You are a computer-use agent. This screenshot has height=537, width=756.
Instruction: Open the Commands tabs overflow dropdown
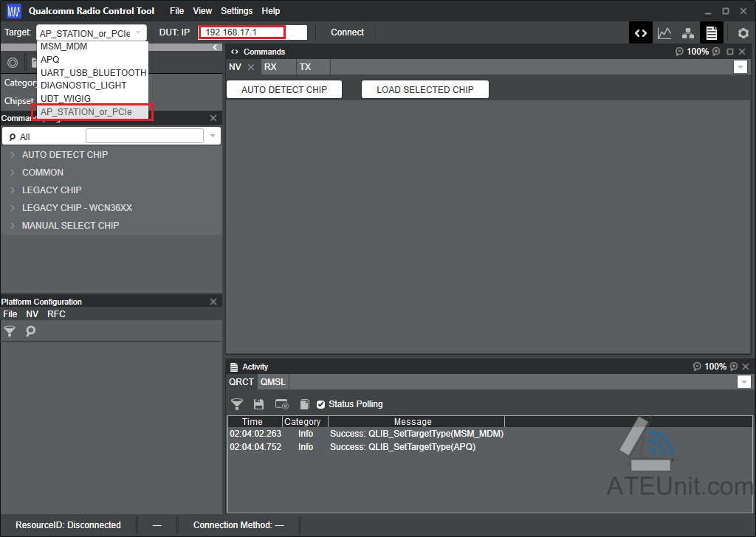coord(740,67)
